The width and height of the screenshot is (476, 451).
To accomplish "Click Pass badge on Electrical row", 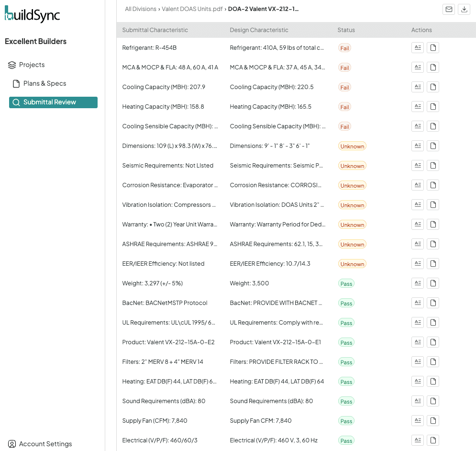I will pyautogui.click(x=346, y=440).
